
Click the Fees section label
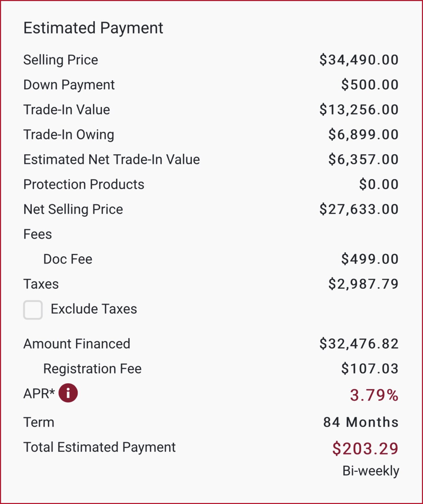(x=37, y=234)
